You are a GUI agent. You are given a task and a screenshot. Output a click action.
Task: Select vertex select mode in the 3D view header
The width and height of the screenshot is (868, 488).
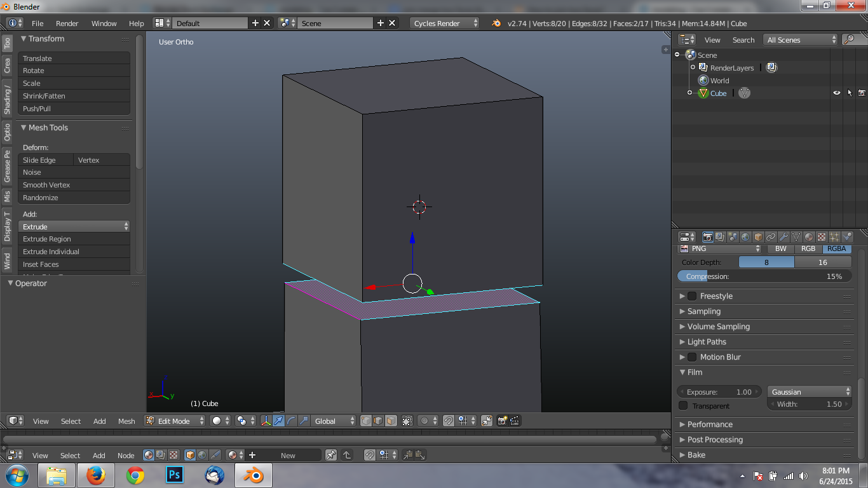click(x=366, y=421)
